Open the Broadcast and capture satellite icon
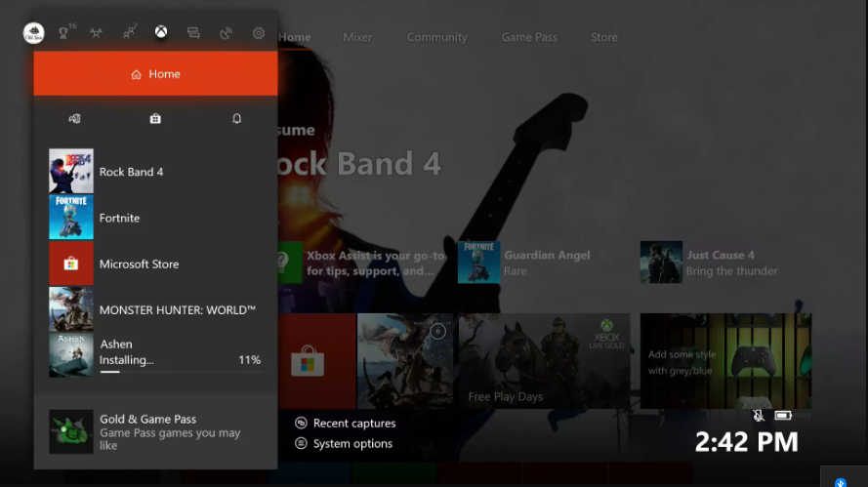868x487 pixels. [x=226, y=33]
